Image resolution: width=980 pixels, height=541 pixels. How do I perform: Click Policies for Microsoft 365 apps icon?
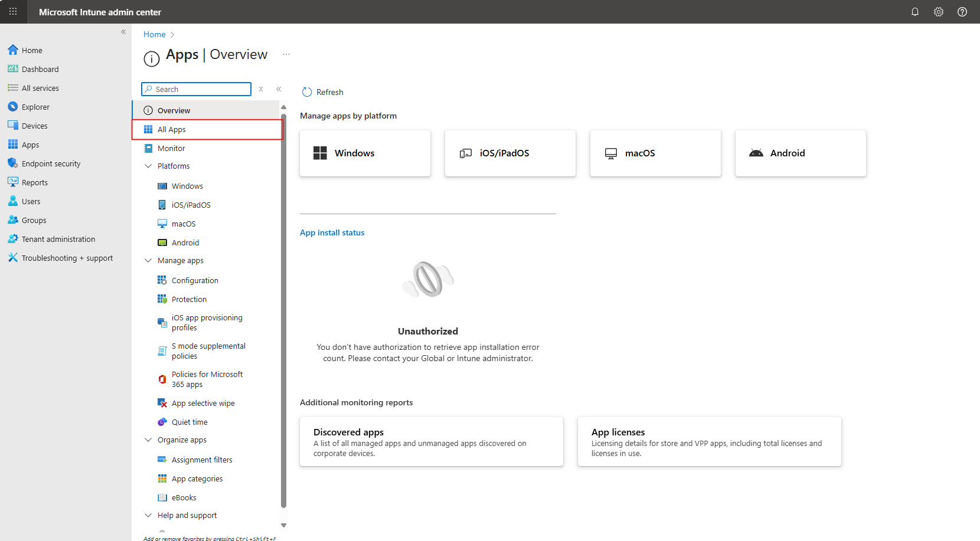(x=162, y=379)
